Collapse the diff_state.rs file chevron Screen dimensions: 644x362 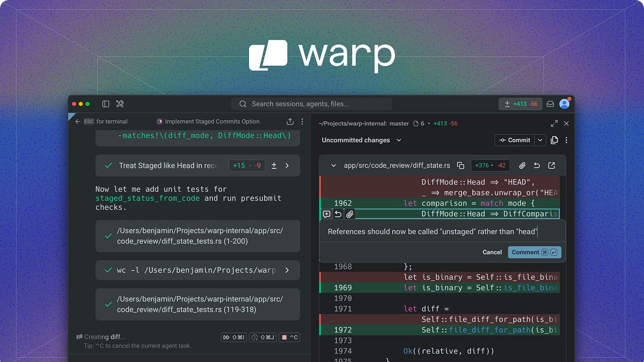[333, 166]
